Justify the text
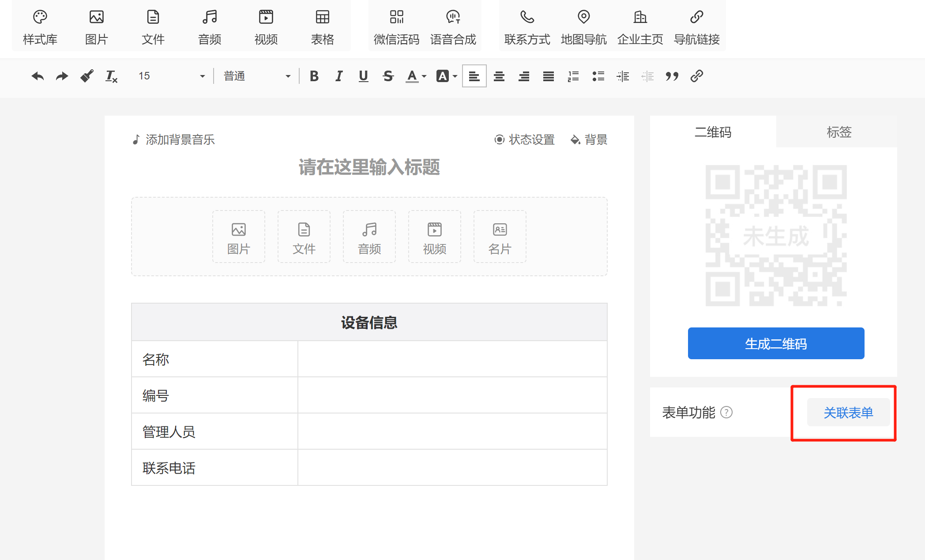Image resolution: width=925 pixels, height=560 pixels. (x=549, y=76)
